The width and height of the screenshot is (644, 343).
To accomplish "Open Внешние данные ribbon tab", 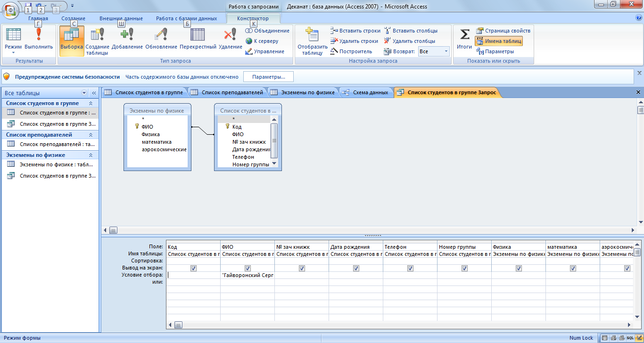I will point(121,18).
